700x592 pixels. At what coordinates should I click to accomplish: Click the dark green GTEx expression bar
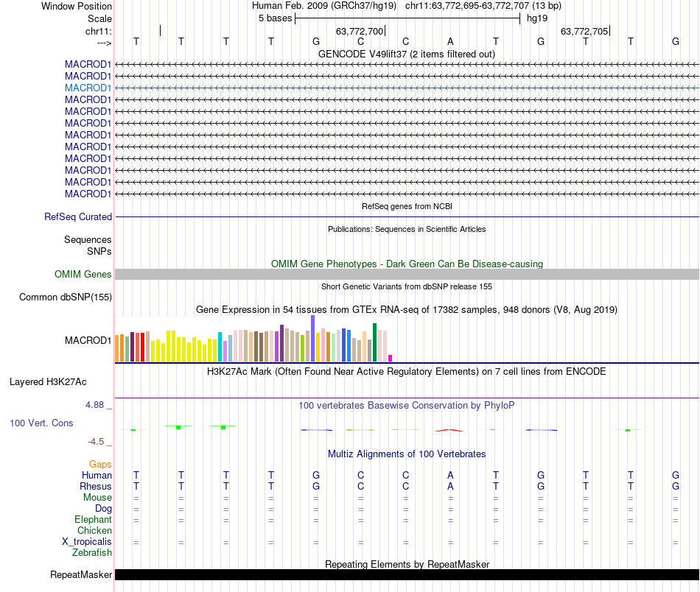374,342
